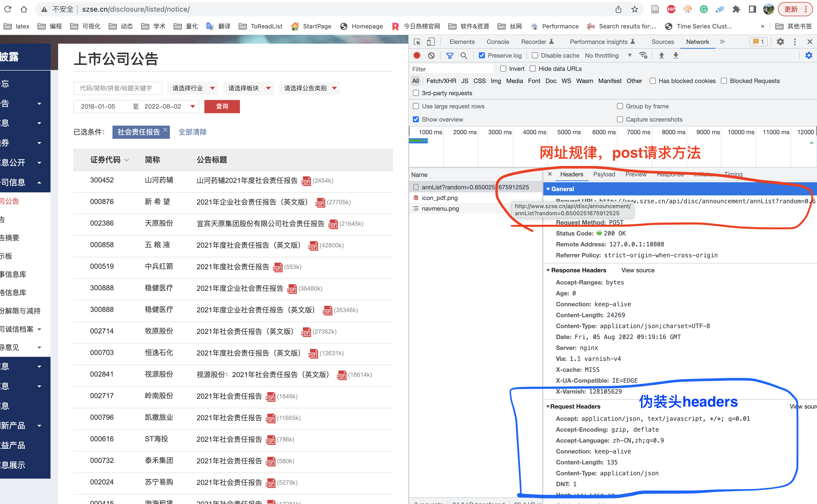Search requests via the magnifier icon

464,55
